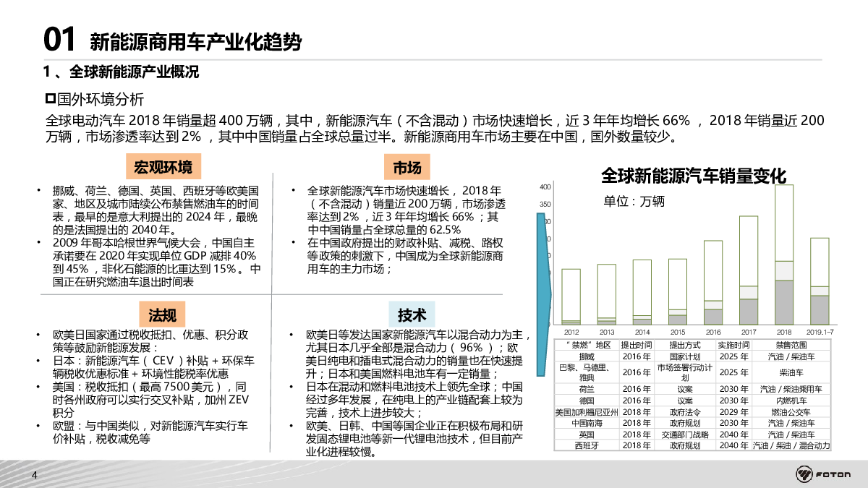Click the "中国南海" table cell
Image resolution: width=868 pixels, height=488 pixels.
coord(587,423)
